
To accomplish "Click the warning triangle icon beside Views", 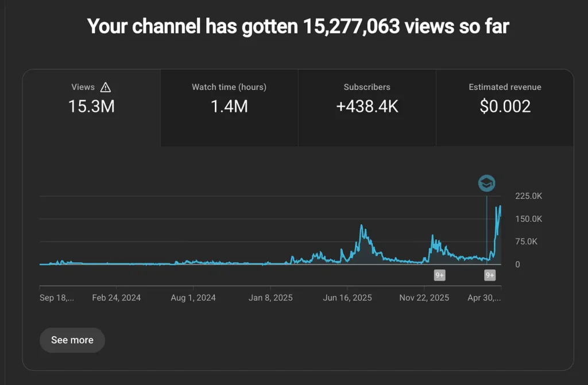I will (x=106, y=87).
